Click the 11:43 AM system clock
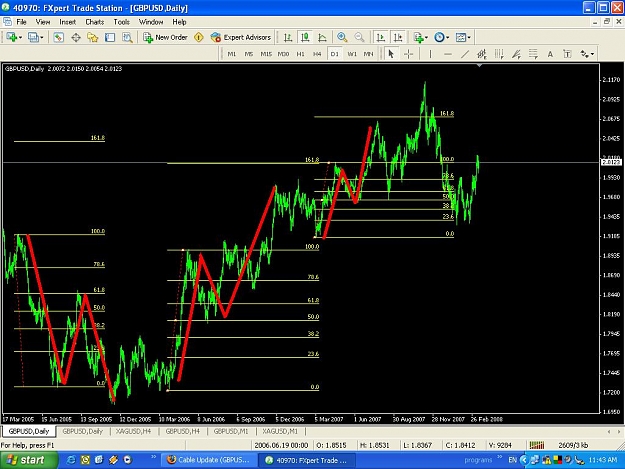625x469 pixels. pos(603,460)
